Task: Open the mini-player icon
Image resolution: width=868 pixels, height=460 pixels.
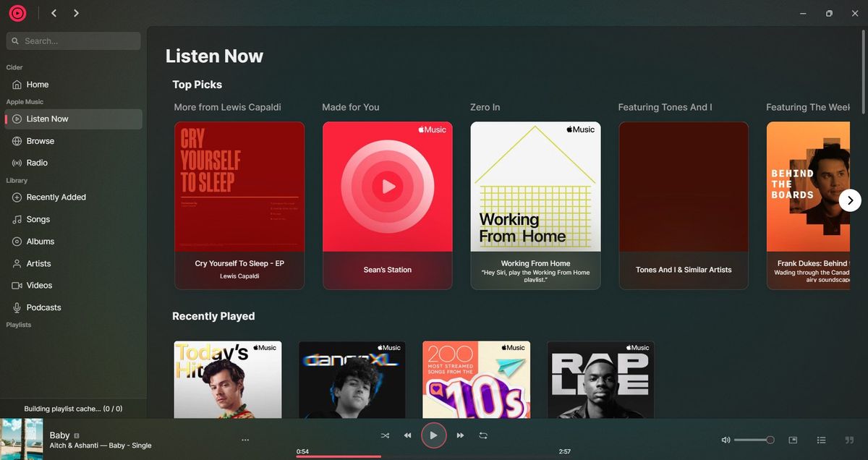Action: [793, 439]
